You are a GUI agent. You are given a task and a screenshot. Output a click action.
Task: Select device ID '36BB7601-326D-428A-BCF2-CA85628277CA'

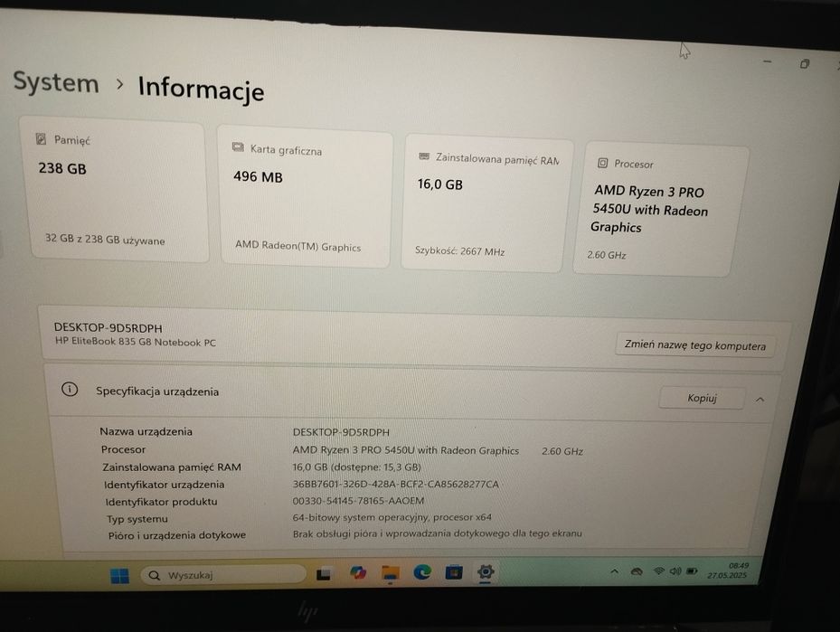click(x=395, y=485)
